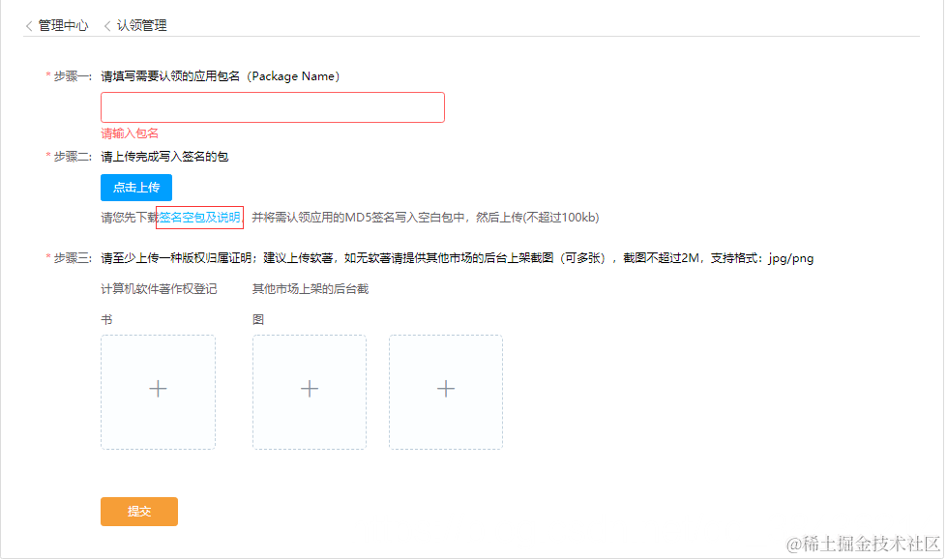Click the plus icon to upload software copyright certificate

point(158,390)
